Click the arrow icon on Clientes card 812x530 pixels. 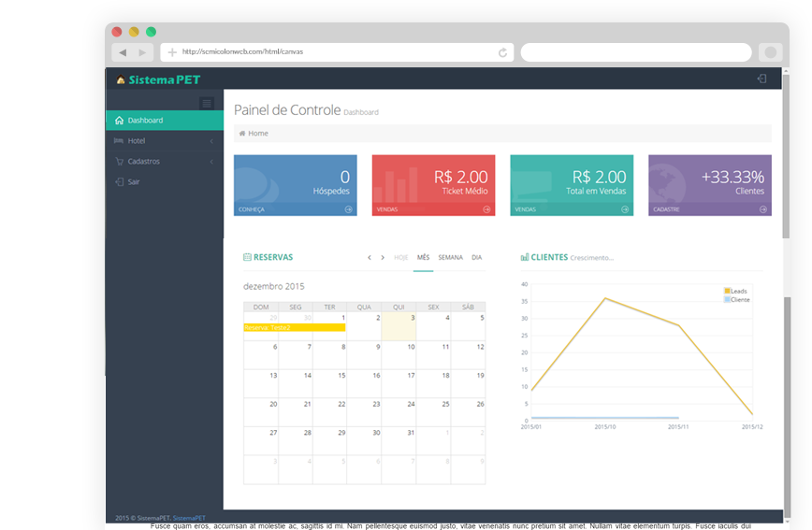coord(763,209)
